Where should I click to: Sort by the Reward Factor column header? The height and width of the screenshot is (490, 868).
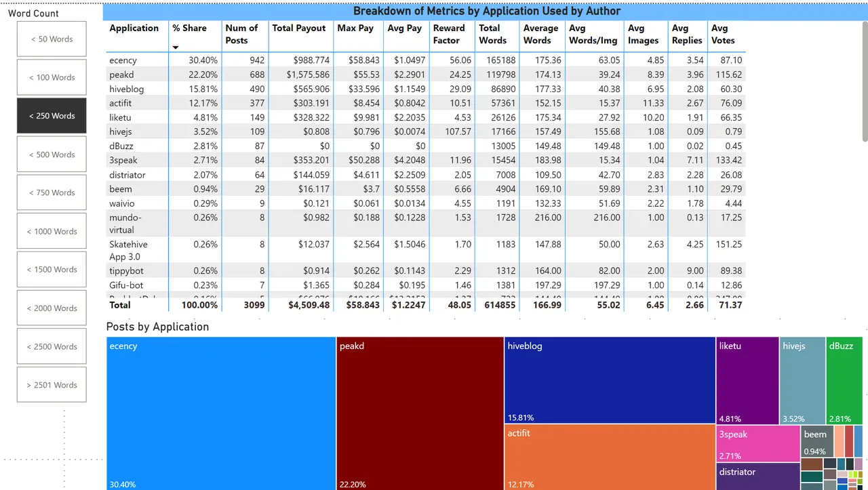(449, 34)
